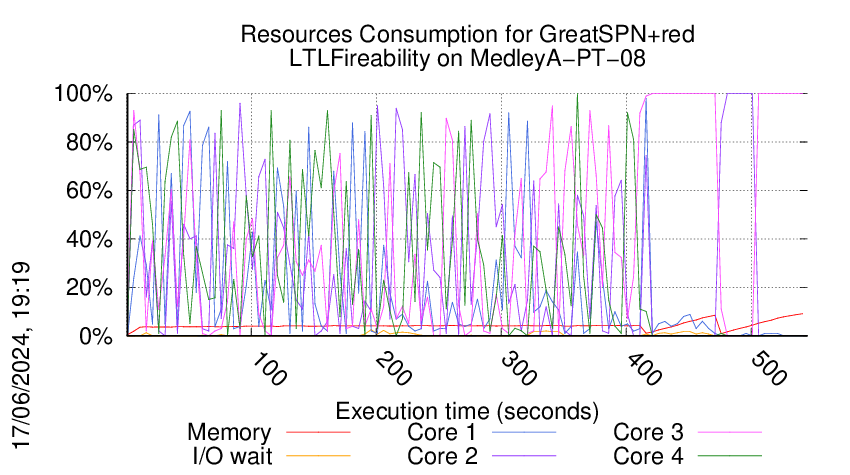The width and height of the screenshot is (850, 475).
Task: Click the Memory legend label
Action: point(229,433)
